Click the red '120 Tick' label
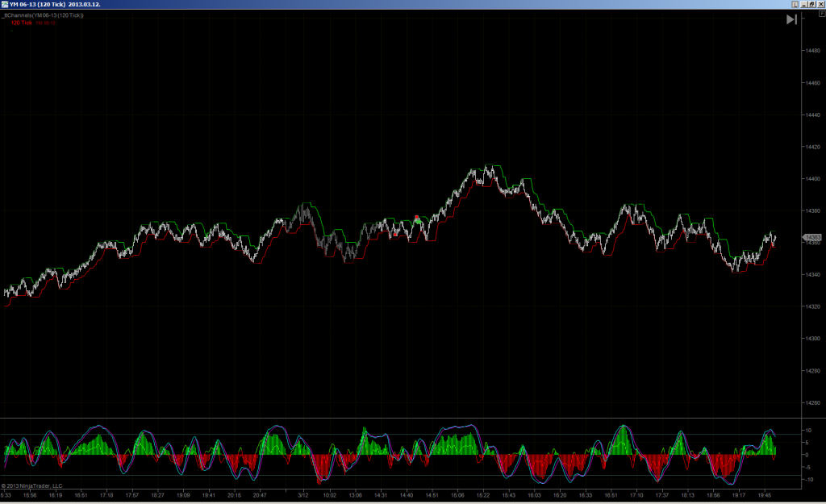This screenshot has width=826, height=504. [22, 23]
